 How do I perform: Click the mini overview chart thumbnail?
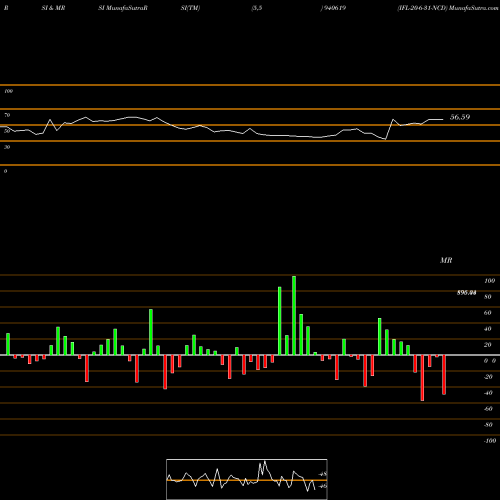click(247, 479)
